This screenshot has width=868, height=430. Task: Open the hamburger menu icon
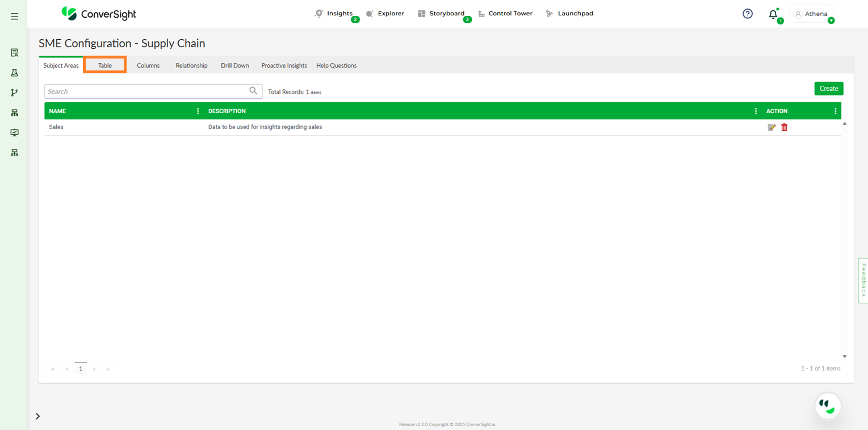15,16
